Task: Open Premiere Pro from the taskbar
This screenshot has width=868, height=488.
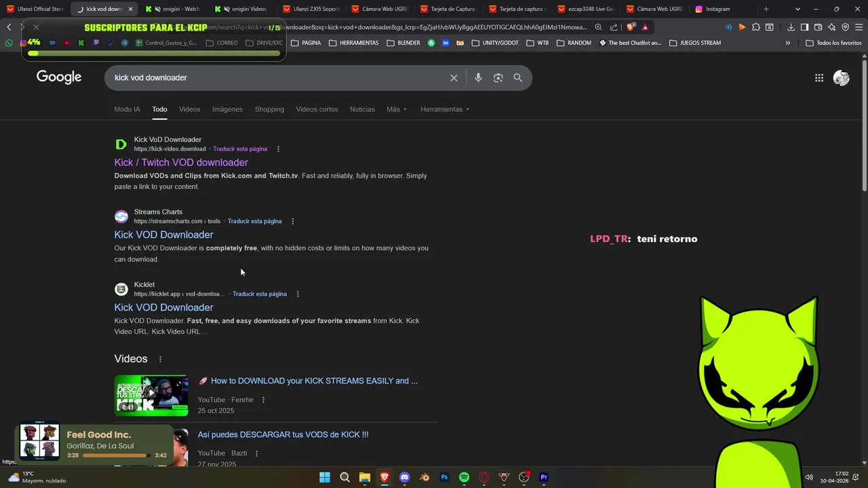Action: pos(544,477)
